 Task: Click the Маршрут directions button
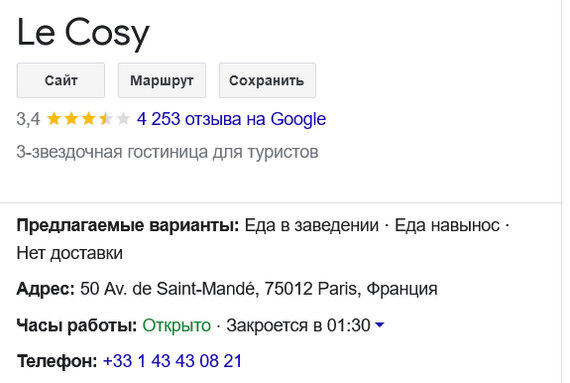[162, 80]
